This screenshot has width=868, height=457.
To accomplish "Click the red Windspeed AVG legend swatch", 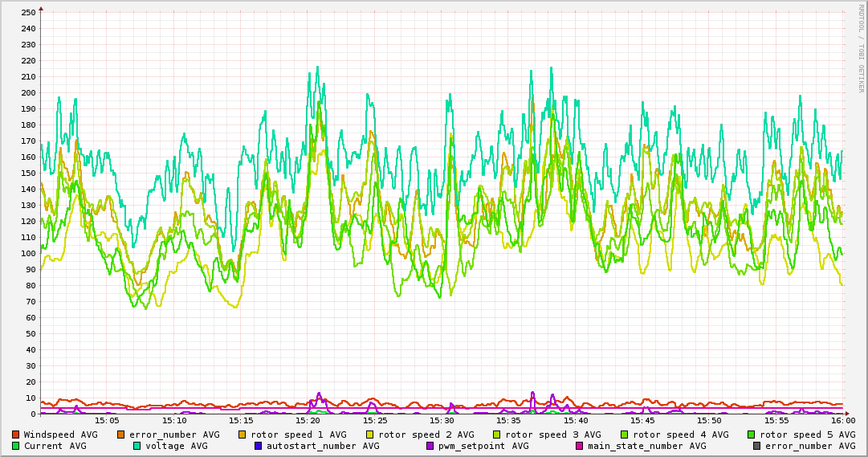I will 15,435.
